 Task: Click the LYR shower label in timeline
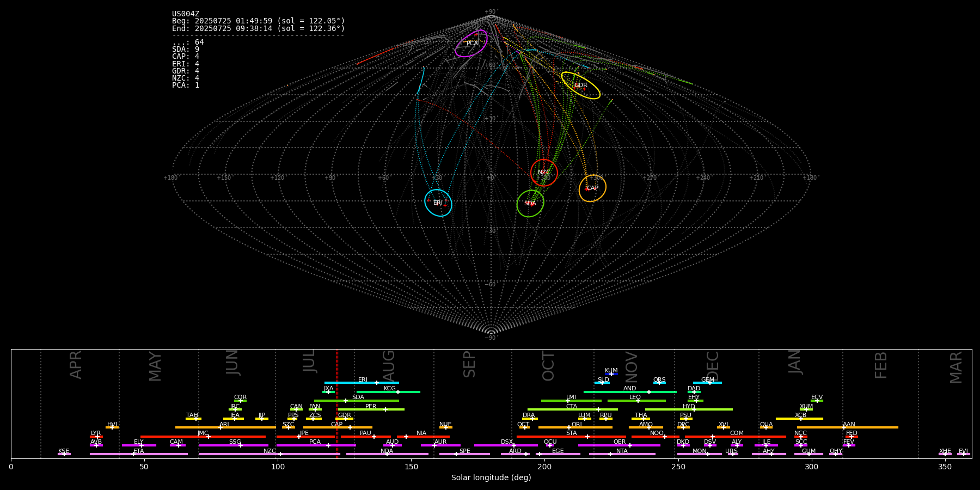click(x=96, y=433)
